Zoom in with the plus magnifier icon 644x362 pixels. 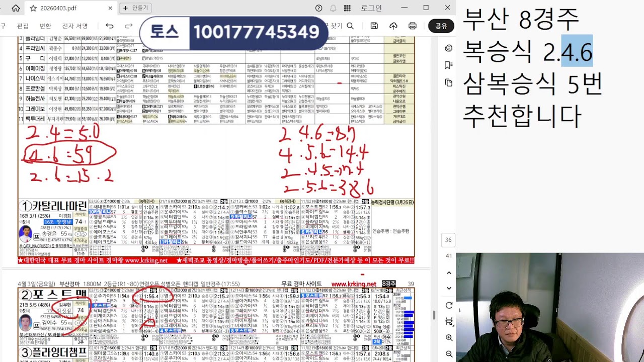coord(449,338)
